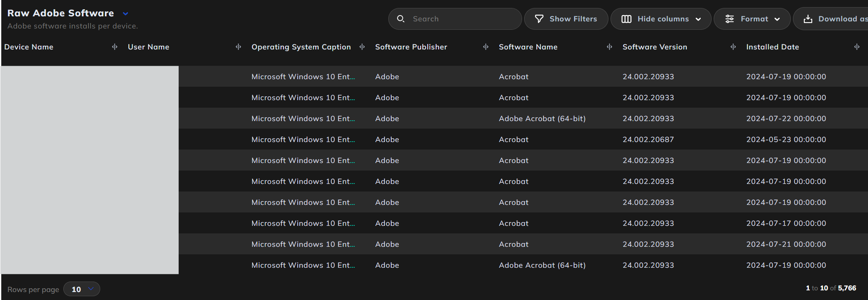Select version 24.002.20687 cell
Image resolution: width=868 pixels, height=300 pixels.
(648, 140)
